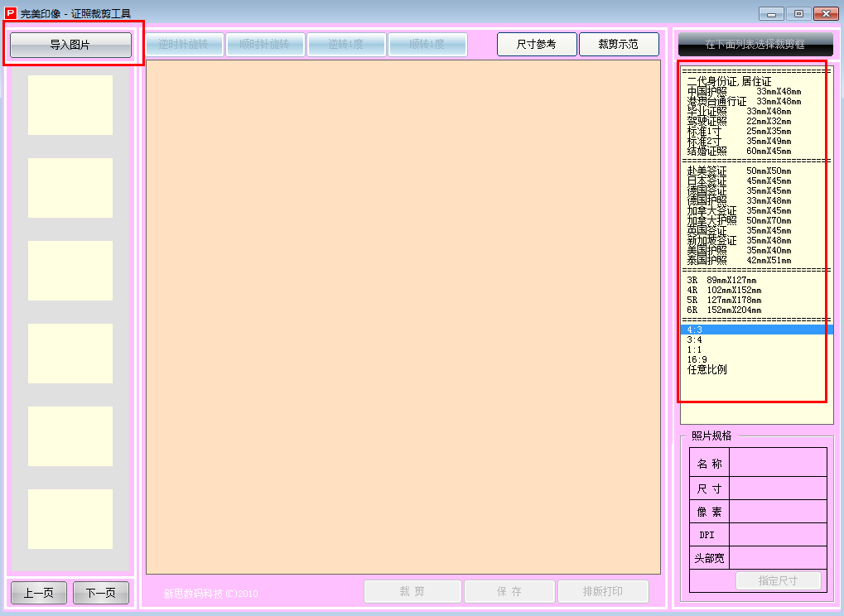Select 标准1寸 25mmX35mm entry
Viewport: 844px width, 616px height.
coord(756,132)
